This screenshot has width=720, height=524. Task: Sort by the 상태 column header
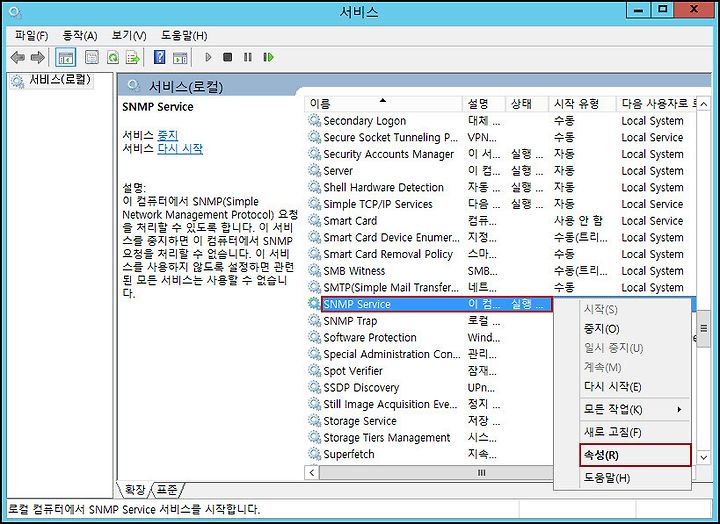(527, 104)
